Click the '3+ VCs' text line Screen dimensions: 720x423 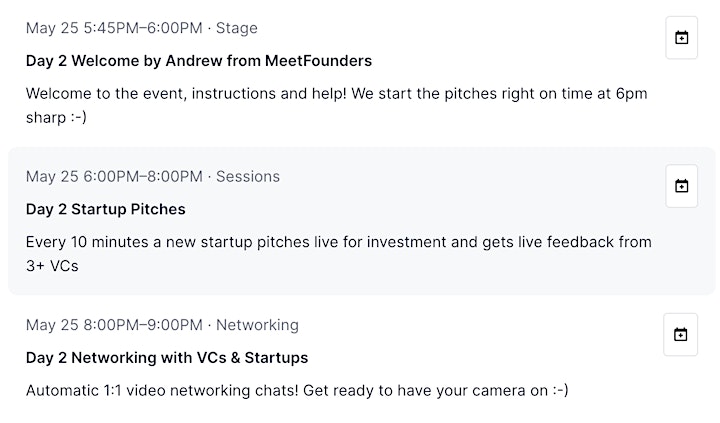click(52, 266)
